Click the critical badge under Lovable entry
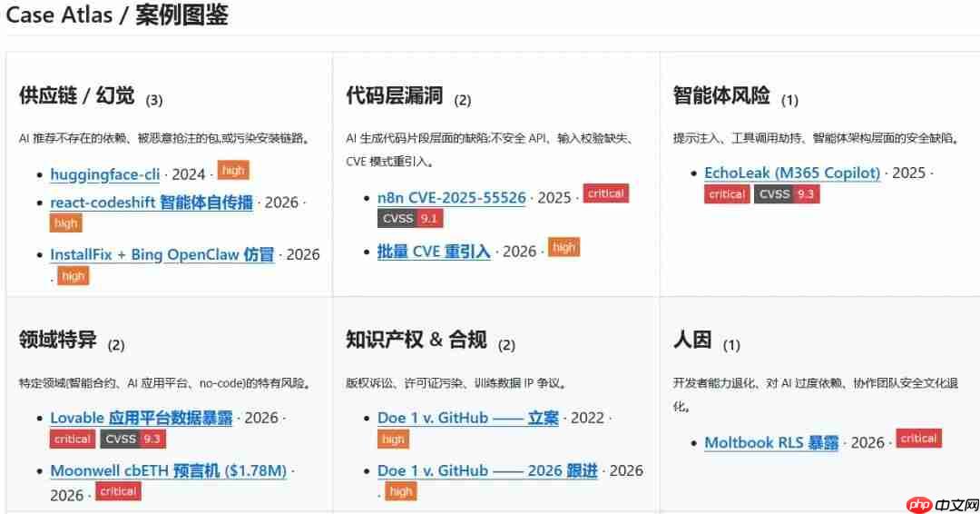The height and width of the screenshot is (514, 980). point(73,439)
